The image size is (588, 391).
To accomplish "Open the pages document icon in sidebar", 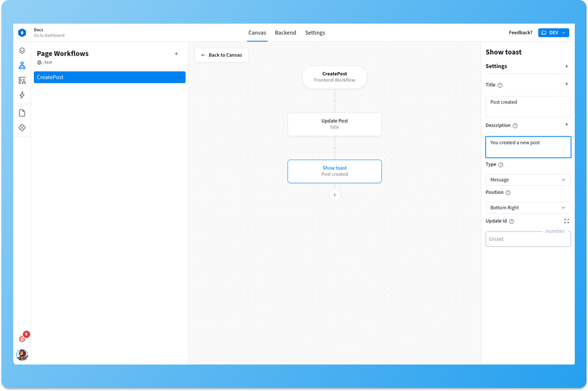I will click(22, 113).
